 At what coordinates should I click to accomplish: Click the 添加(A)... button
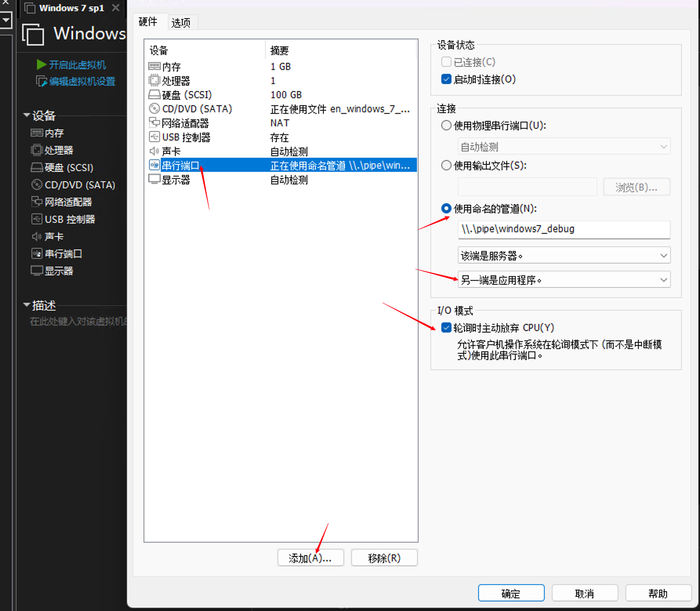point(310,558)
